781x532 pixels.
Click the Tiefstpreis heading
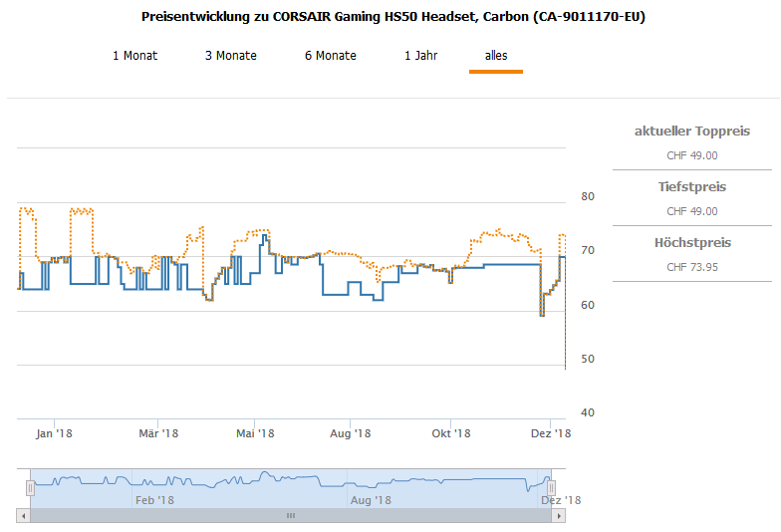(x=691, y=187)
